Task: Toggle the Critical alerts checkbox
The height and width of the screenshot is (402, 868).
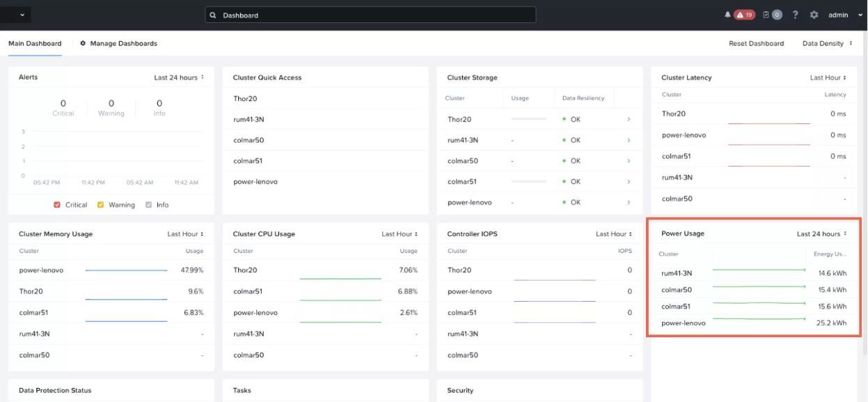Action: [57, 205]
